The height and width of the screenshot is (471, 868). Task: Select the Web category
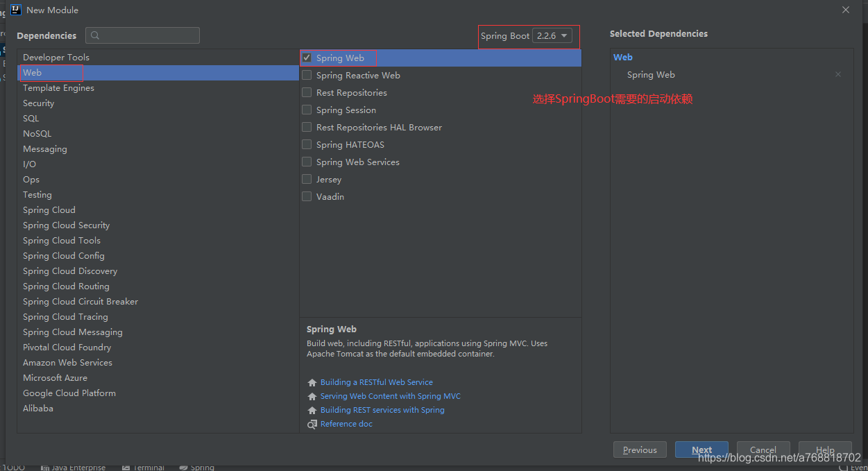click(158, 73)
